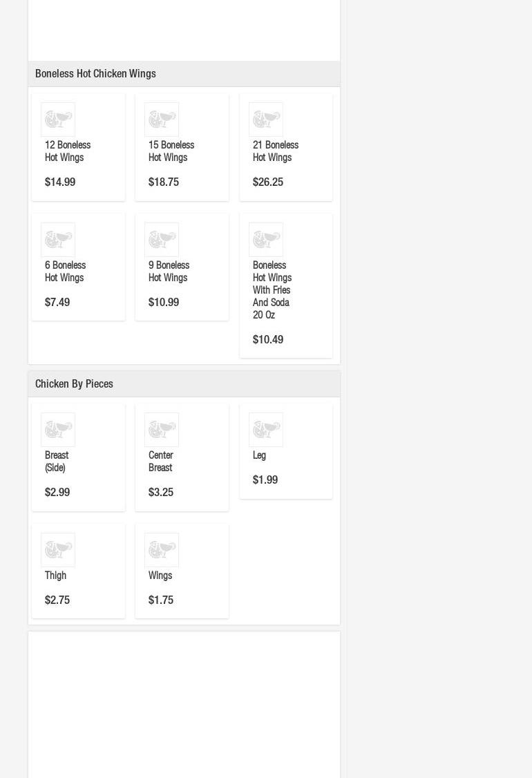The height and width of the screenshot is (778, 532).
Task: Click the $1.99 Leg price
Action: 265,480
